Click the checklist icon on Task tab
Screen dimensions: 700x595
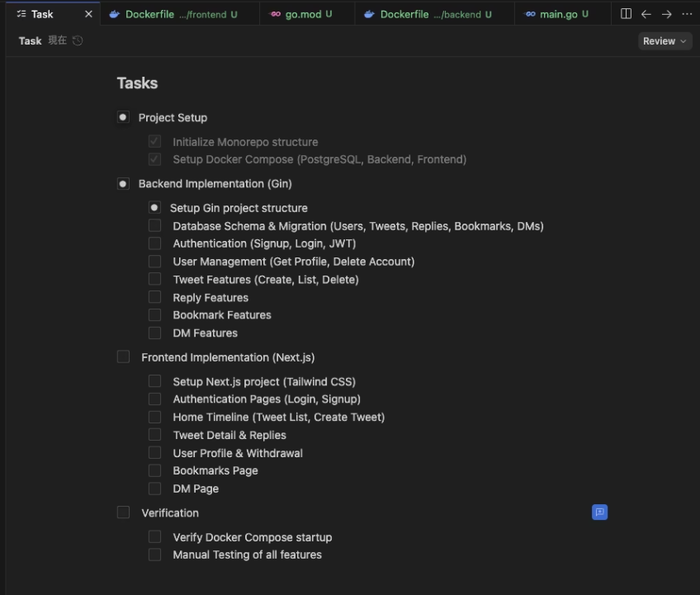tap(21, 14)
